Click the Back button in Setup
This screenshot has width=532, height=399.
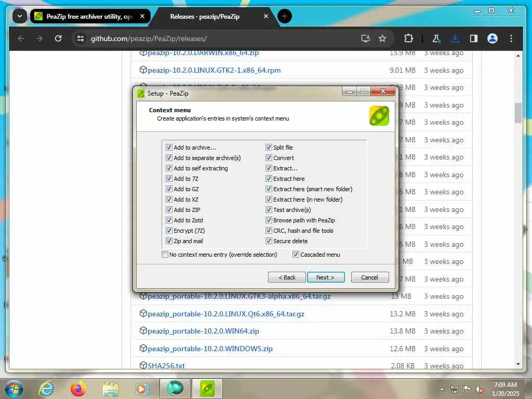287,277
